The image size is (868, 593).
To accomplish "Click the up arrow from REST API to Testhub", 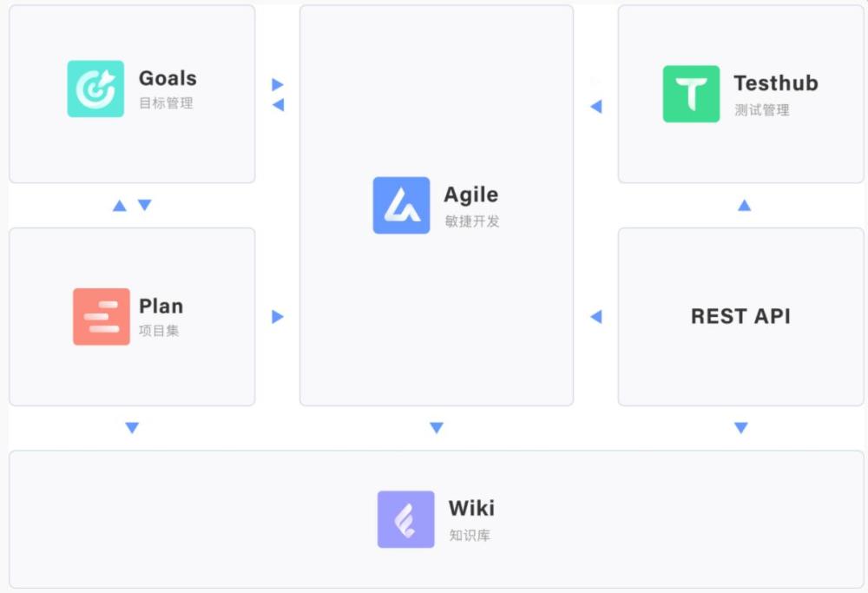I will tap(745, 206).
